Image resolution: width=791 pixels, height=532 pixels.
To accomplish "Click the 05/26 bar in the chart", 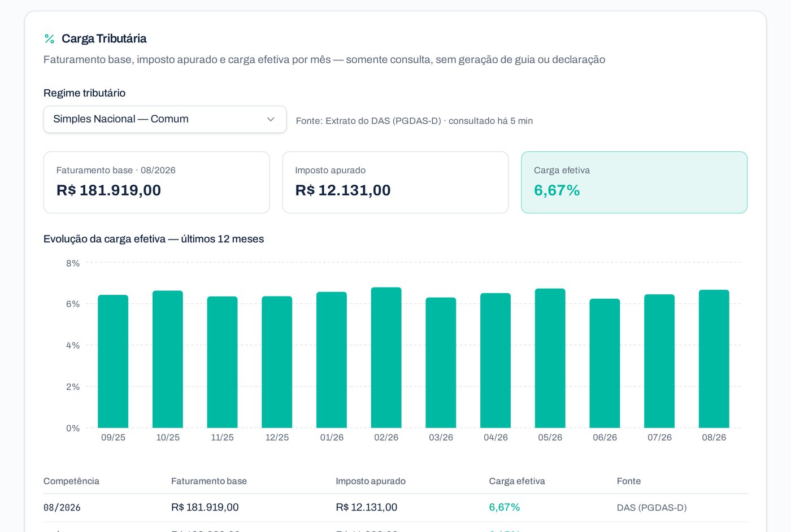I will (550, 358).
